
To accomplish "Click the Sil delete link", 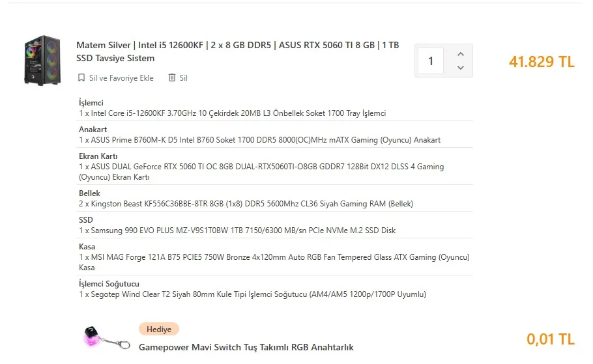I will tap(183, 78).
